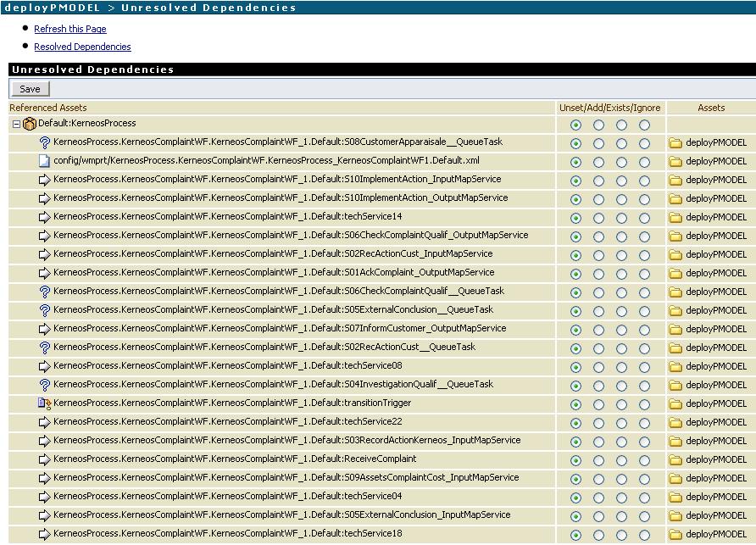756x545 pixels.
Task: Click the folder icon in the S08CustomerApparaisale__QueueTask row
Action: 675,142
